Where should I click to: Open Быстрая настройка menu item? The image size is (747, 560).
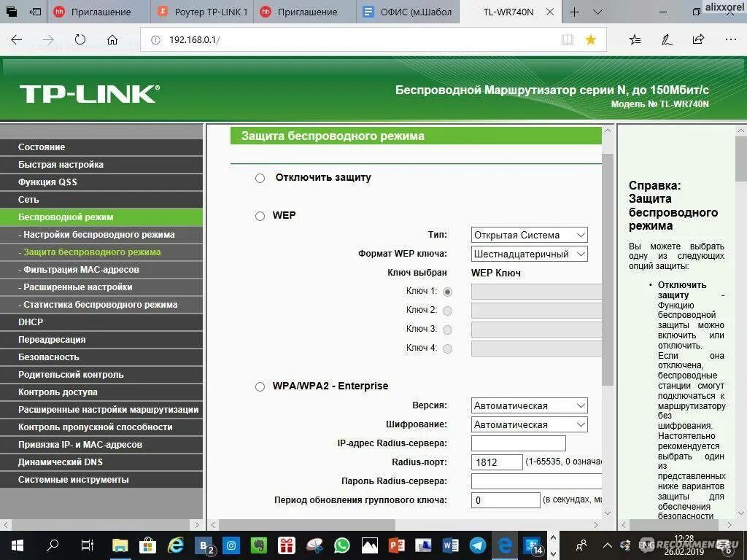[101, 165]
